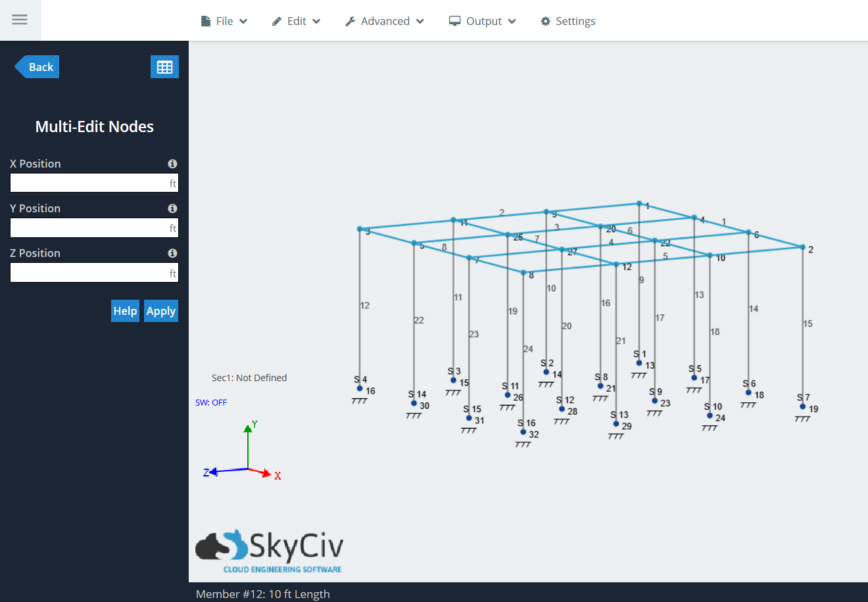Show X Position info icon

[172, 164]
